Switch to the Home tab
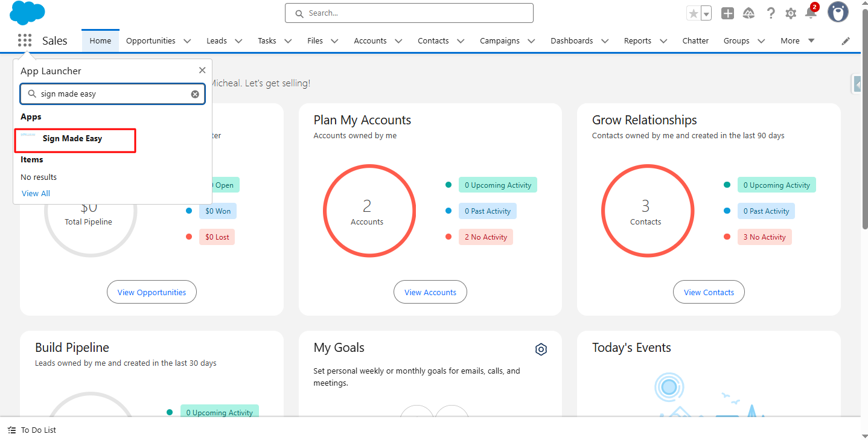Screen dimensions: 868x440 coord(100,41)
